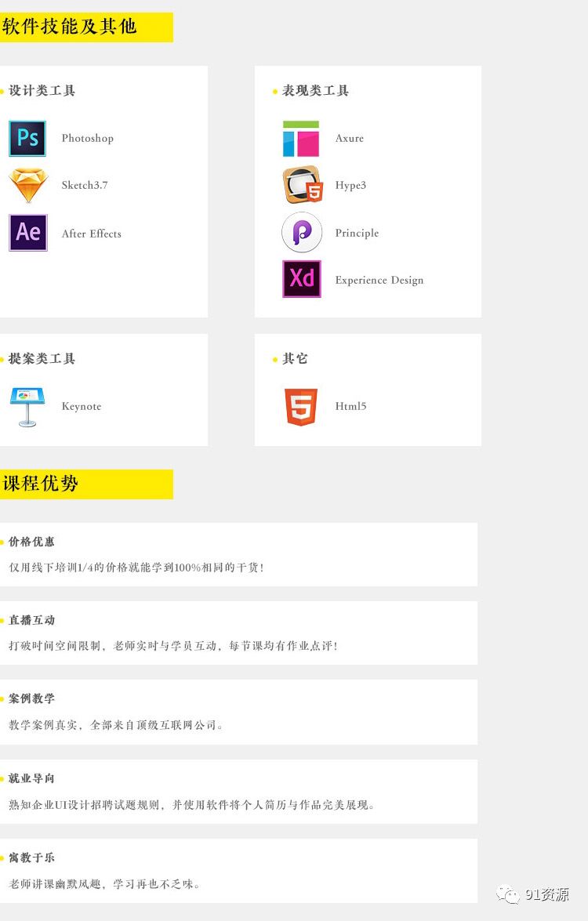Click the Keynote podium icon
The image size is (588, 921).
pos(27,407)
